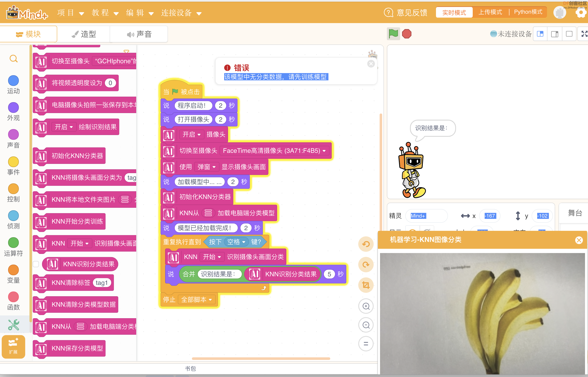Click the 意见反馈 feedback link
Screen dimensions: 588x377
point(406,12)
